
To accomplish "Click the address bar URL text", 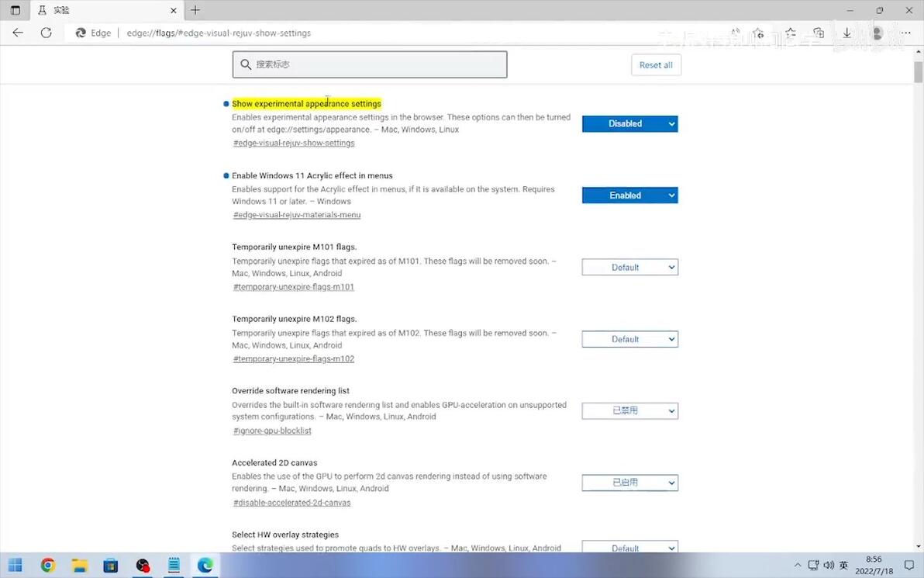I will 219,33.
